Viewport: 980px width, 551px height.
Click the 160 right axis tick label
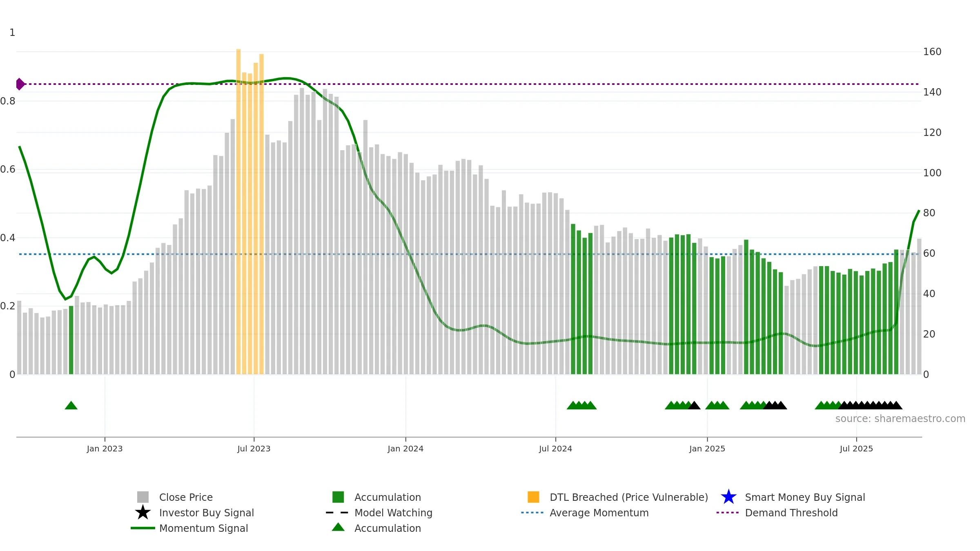932,52
